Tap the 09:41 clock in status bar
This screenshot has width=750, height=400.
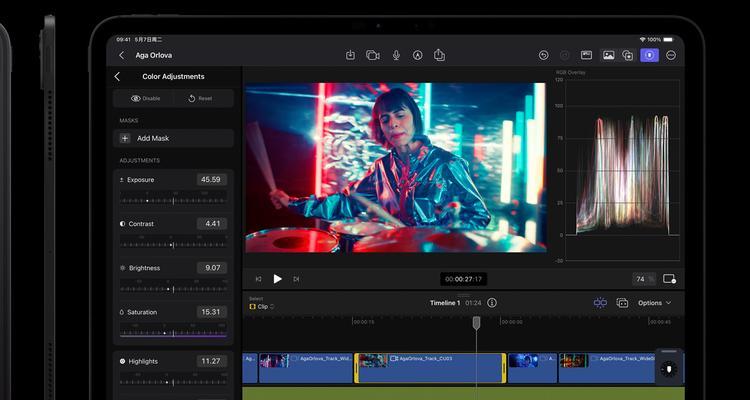pos(123,39)
